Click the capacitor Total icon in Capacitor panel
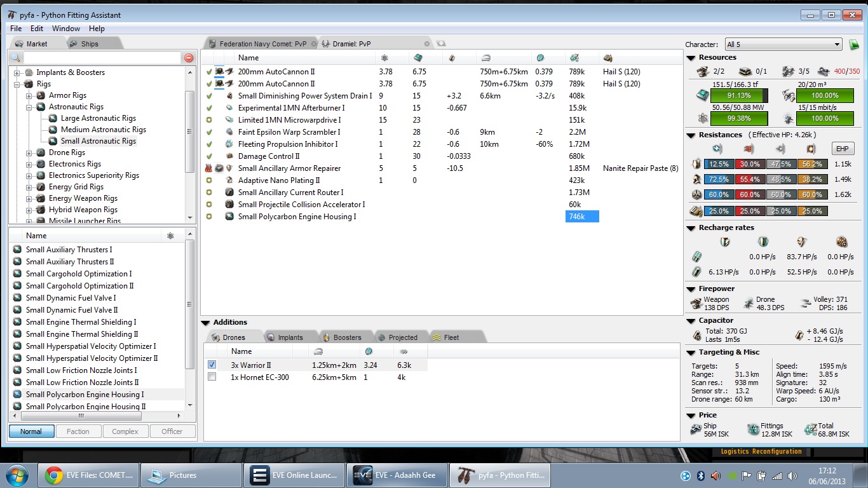The width and height of the screenshot is (868, 488). pos(697,335)
